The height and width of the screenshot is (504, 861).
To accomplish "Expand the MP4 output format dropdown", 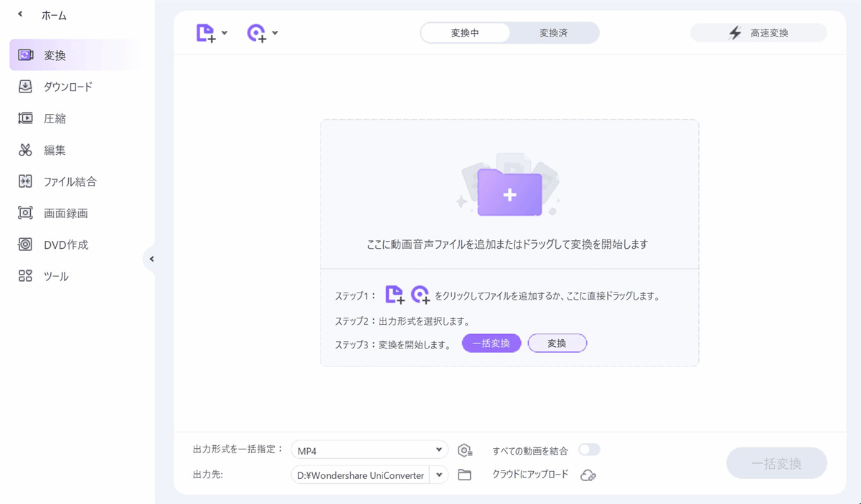I will click(439, 450).
